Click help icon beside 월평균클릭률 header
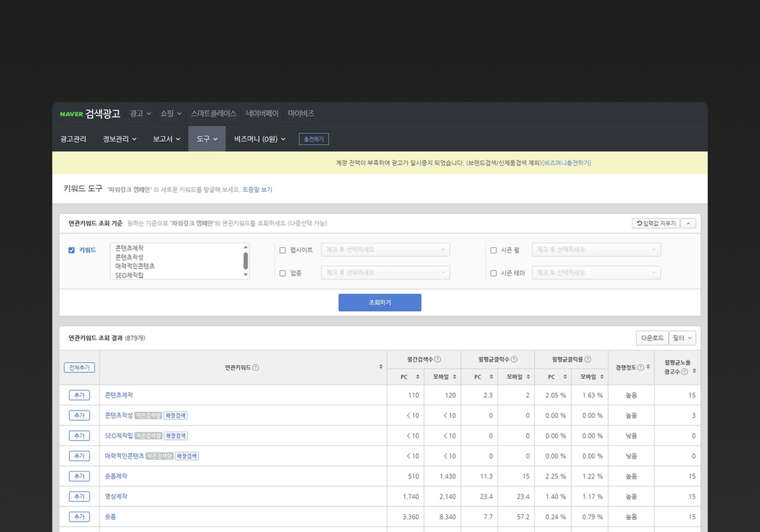Screen dimensions: 760x532 coord(588,359)
